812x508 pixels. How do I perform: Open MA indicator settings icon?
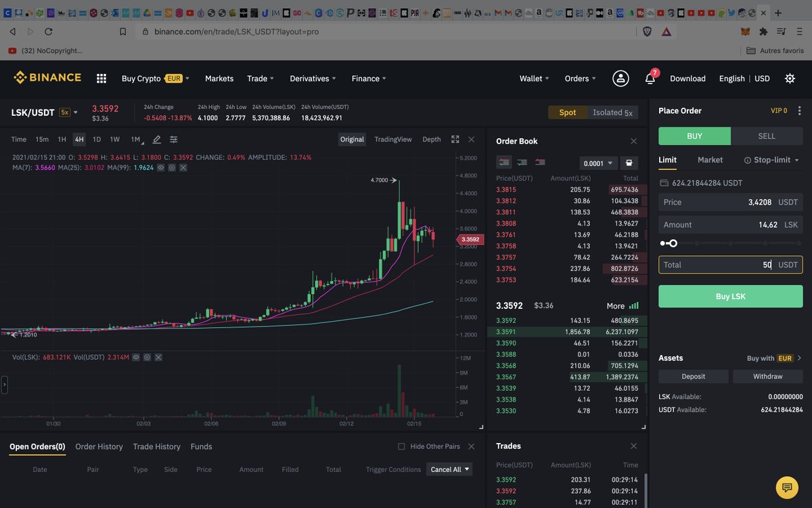pyautogui.click(x=172, y=167)
